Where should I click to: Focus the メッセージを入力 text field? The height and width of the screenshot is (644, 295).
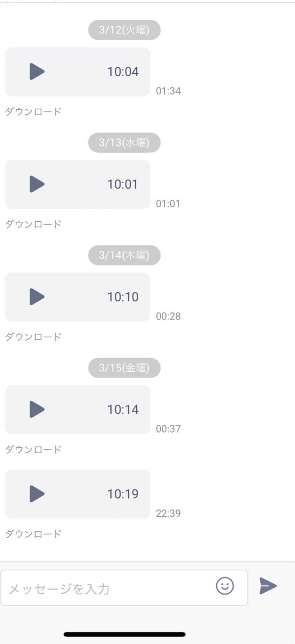(124, 588)
